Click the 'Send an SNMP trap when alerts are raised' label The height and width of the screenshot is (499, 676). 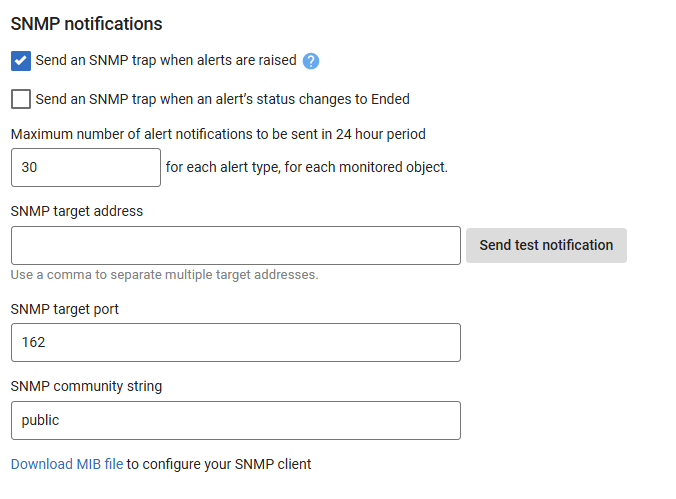(x=166, y=60)
